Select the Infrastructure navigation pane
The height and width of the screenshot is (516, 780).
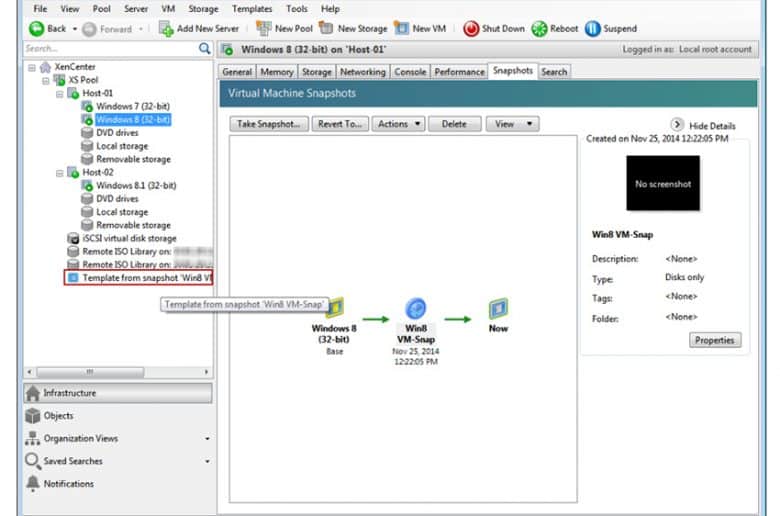[x=118, y=393]
